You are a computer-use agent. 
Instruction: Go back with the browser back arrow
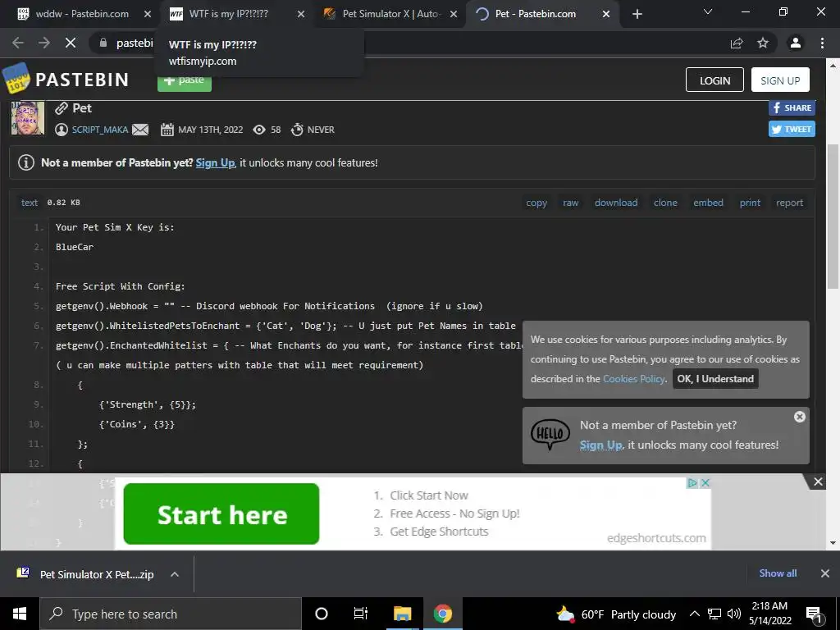click(x=18, y=43)
